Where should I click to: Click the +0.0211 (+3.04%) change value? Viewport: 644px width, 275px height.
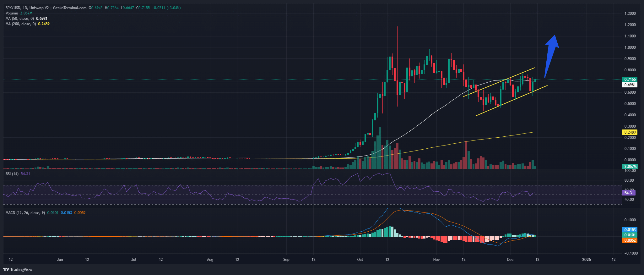pos(166,8)
